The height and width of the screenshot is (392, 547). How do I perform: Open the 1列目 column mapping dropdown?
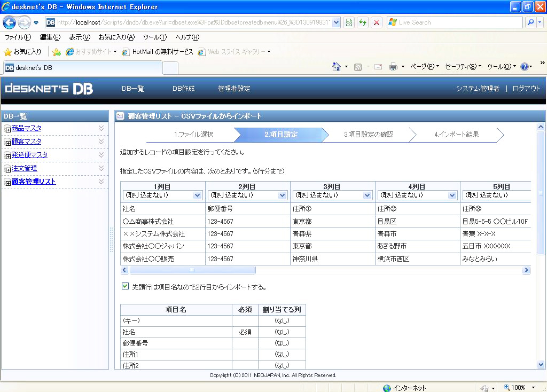point(162,195)
